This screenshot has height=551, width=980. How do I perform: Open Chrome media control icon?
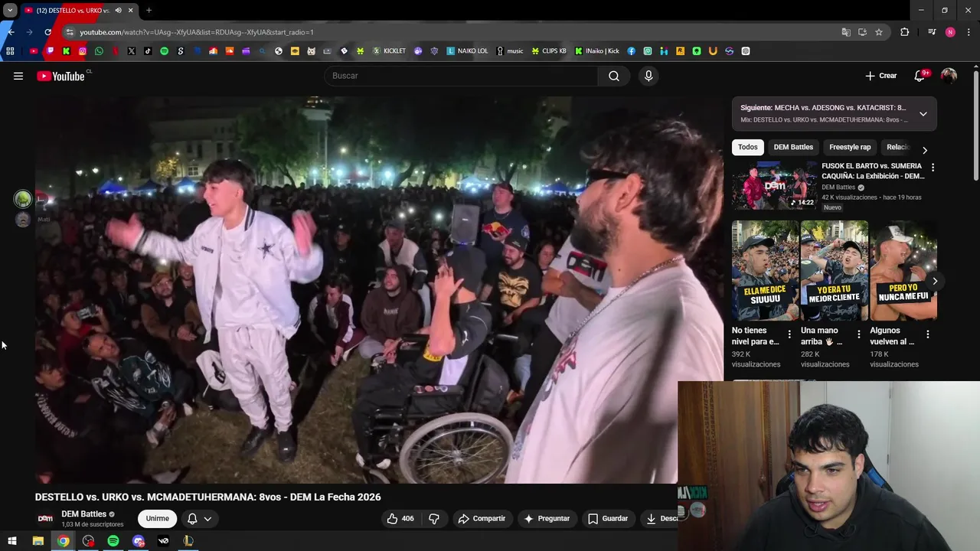coord(932,32)
